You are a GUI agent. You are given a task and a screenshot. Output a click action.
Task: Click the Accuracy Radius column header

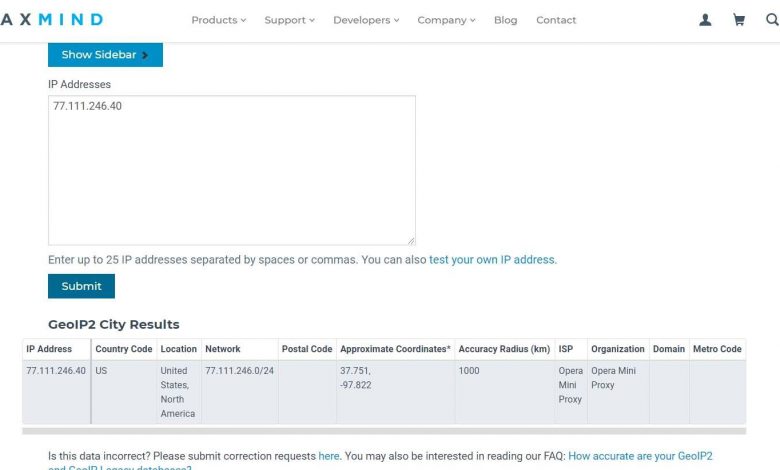tap(504, 349)
